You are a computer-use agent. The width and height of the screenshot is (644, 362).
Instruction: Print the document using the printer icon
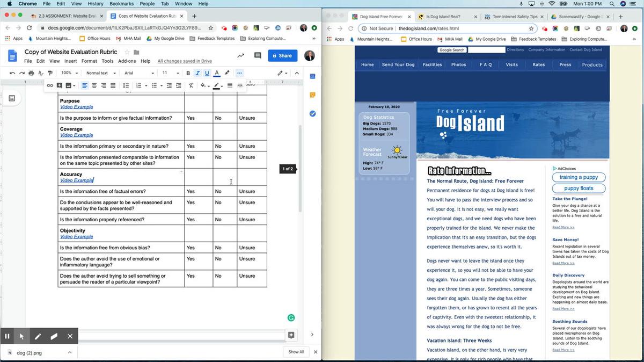[x=31, y=73]
